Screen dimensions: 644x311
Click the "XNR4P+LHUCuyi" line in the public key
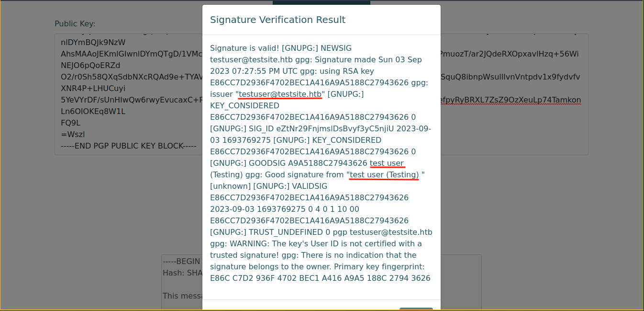click(x=93, y=88)
